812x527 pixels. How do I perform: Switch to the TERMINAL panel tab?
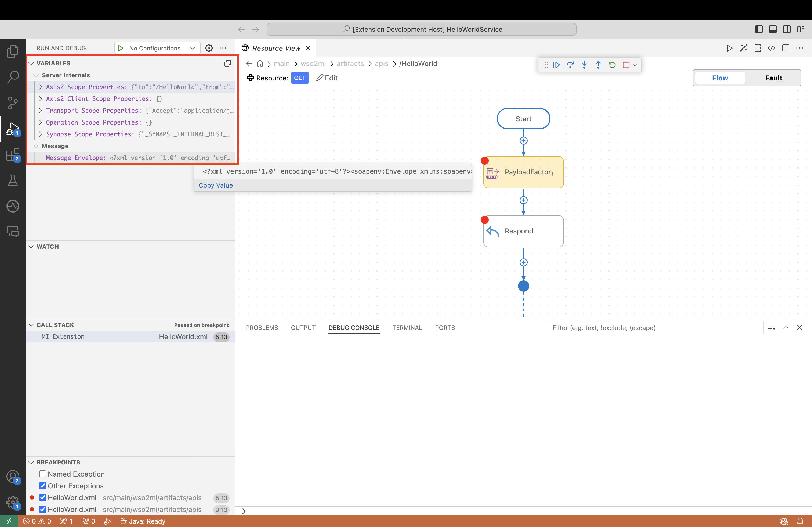[x=407, y=328]
